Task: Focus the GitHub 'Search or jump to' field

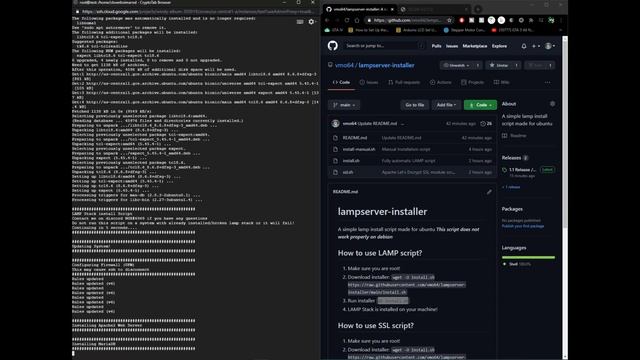Action: pyautogui.click(x=384, y=46)
